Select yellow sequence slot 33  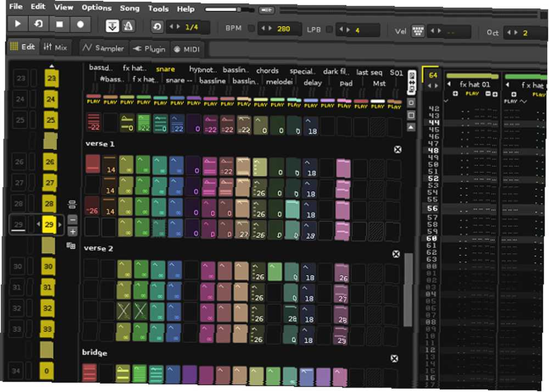[47, 329]
